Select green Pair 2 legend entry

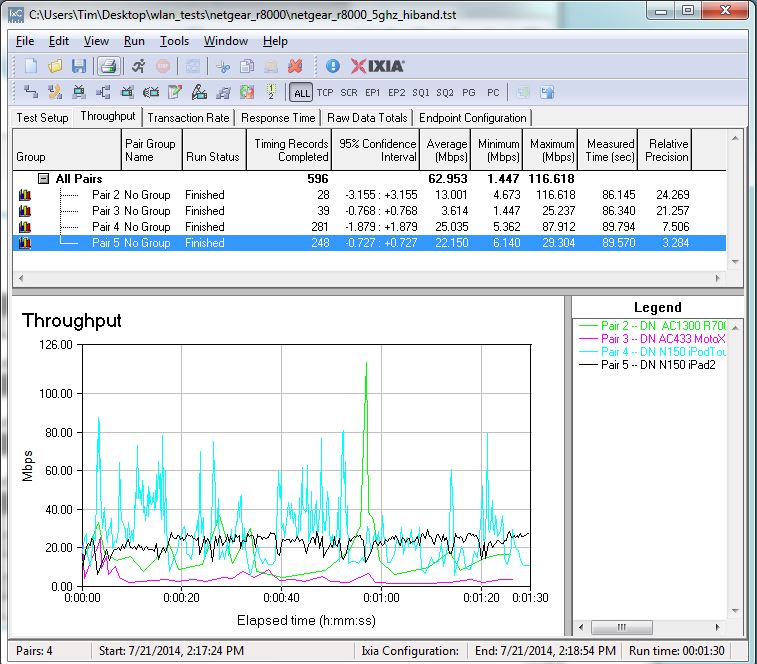651,325
